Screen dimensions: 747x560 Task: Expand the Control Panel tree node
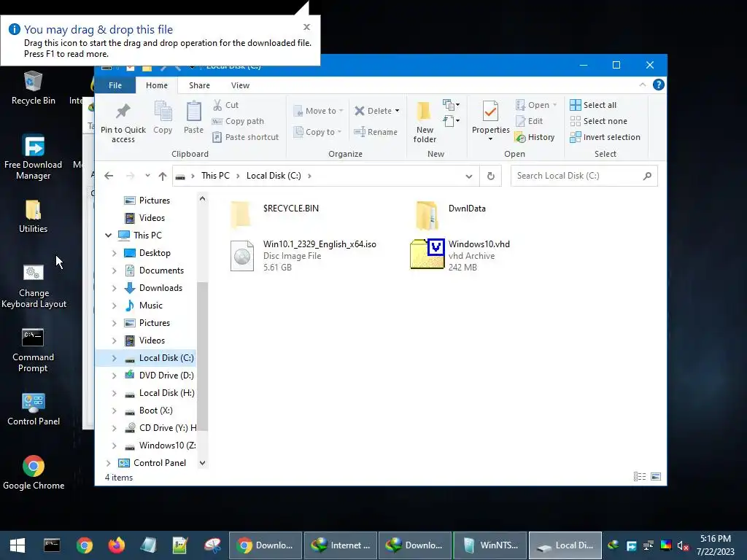pyautogui.click(x=108, y=463)
